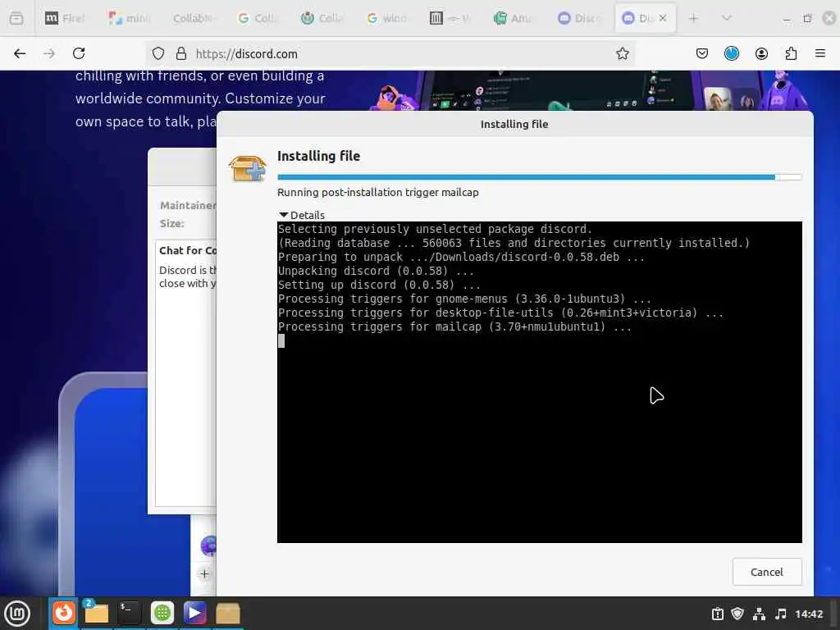Click the 'Unpacking discord (0.0.58)' line
Viewport: 840px width, 630px height.
click(x=376, y=271)
